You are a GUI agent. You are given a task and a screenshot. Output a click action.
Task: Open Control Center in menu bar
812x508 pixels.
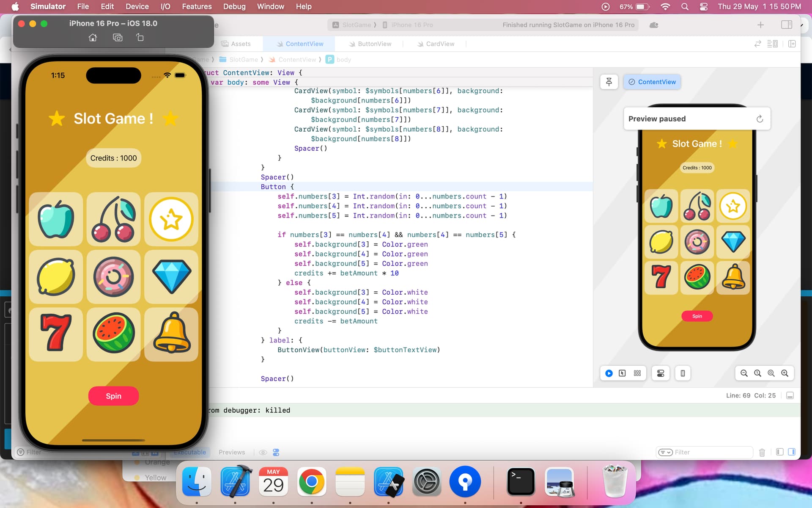704,6
